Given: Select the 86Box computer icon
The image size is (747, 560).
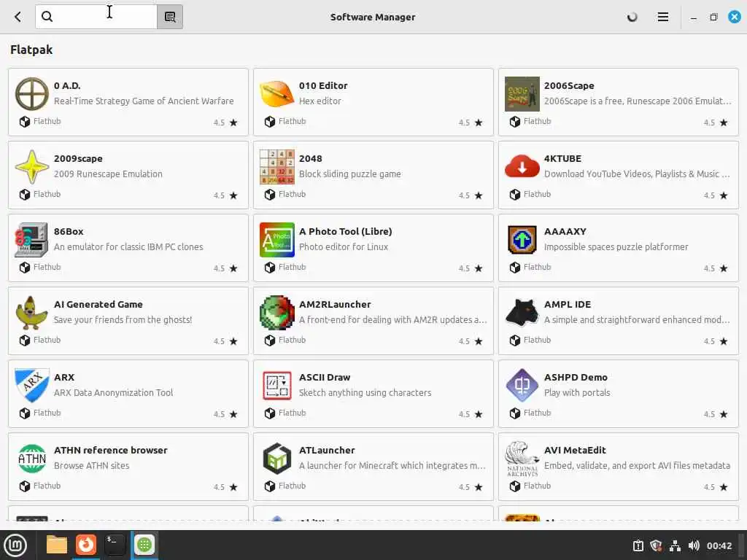Looking at the screenshot, I should (32, 240).
